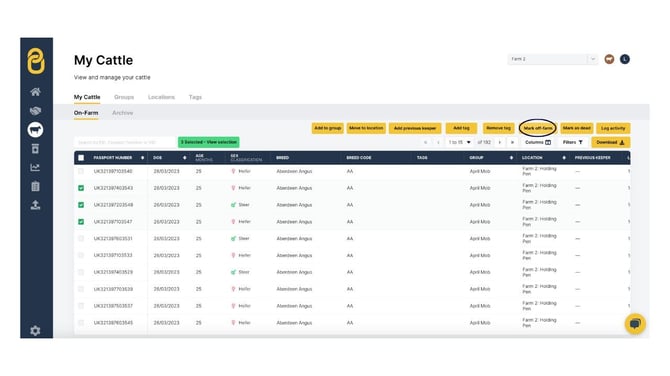Open the Columns chooser
670x376 pixels.
pos(538,142)
